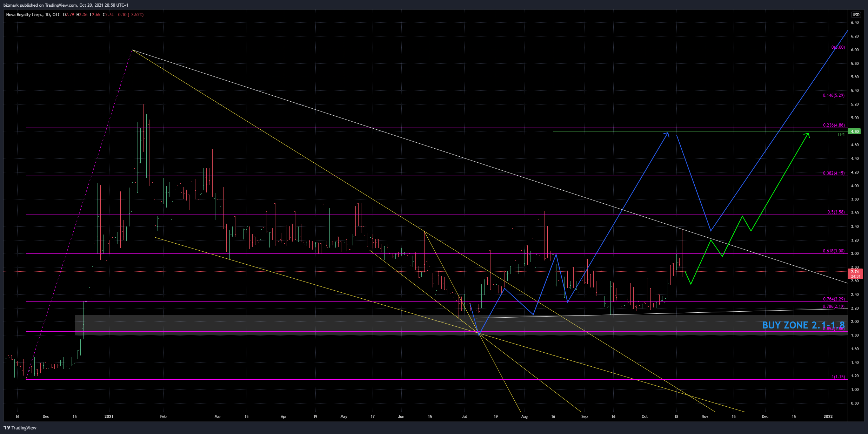This screenshot has width=868, height=434.
Task: Click the 2022 label on time axis
Action: [828, 416]
